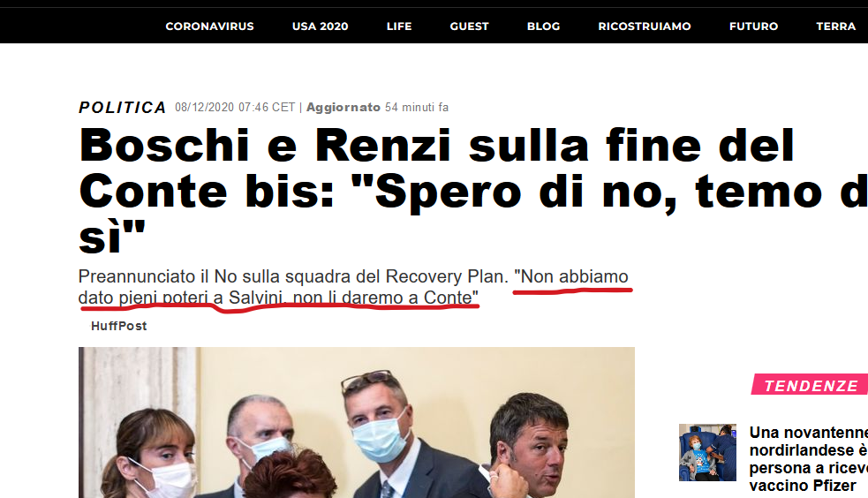
Task: Open the main article photo with masked people
Action: (357, 423)
